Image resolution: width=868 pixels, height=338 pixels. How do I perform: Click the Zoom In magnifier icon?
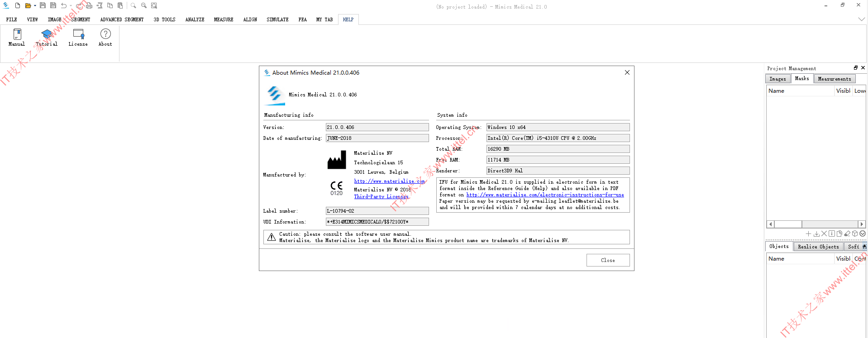coord(134,5)
